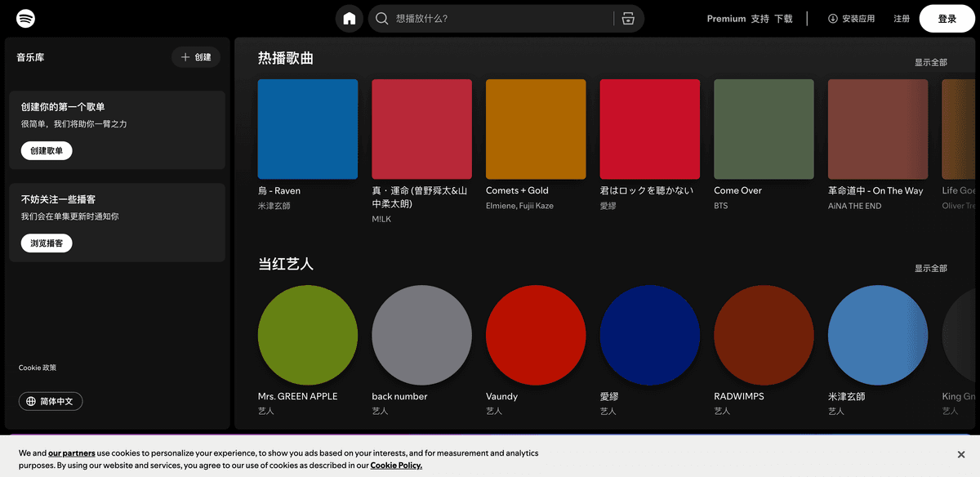
Task: Open the Cookie Policy. link in banner
Action: 396,466
